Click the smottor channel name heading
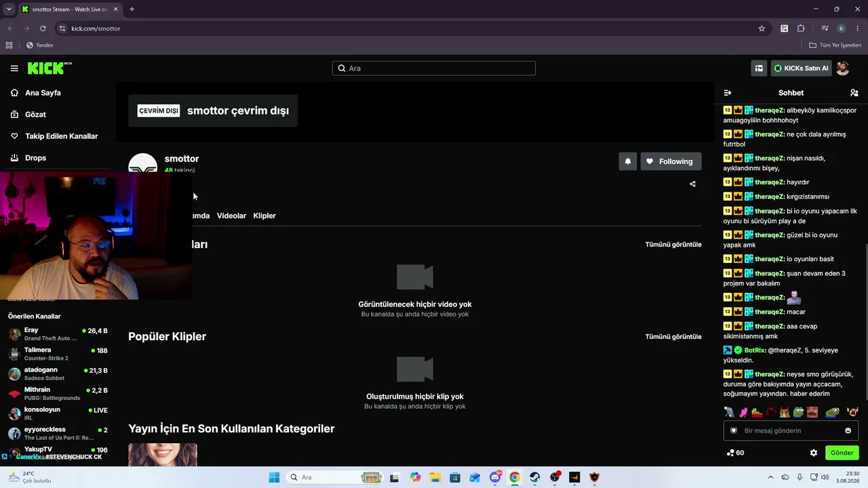 point(182,159)
